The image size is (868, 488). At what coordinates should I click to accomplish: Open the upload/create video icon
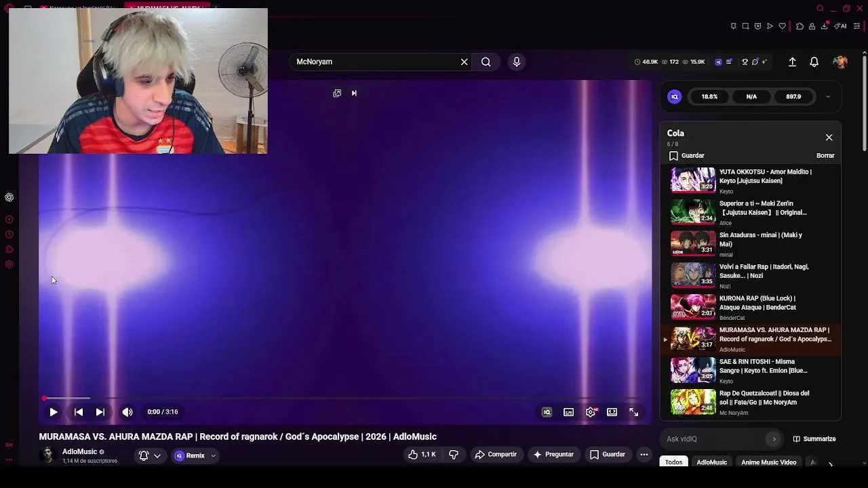(792, 62)
